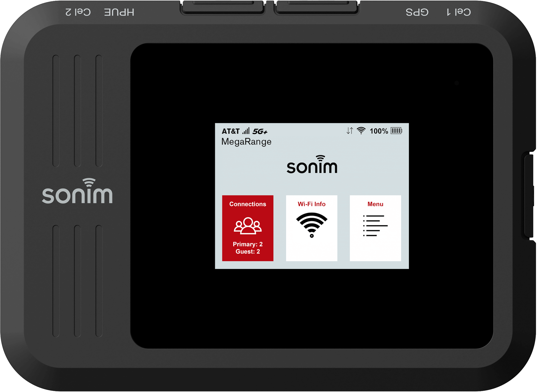The image size is (537, 392).
Task: Click the Connections title text
Action: pos(248,204)
